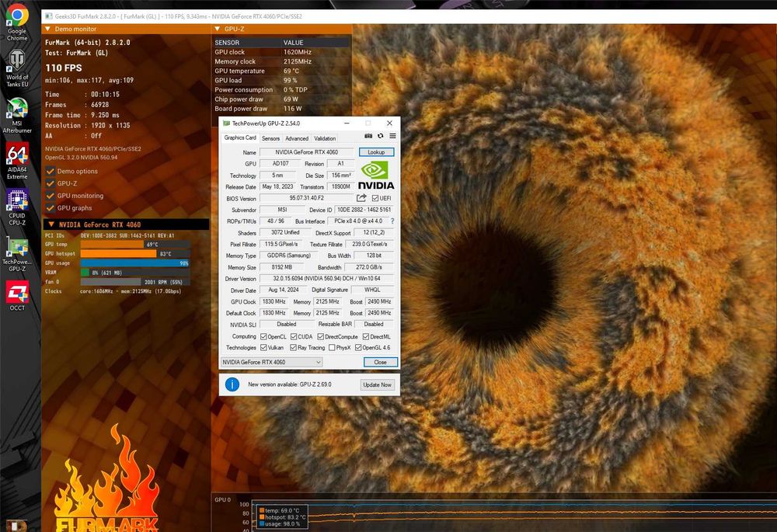Switch to Sensors tab

pos(270,139)
